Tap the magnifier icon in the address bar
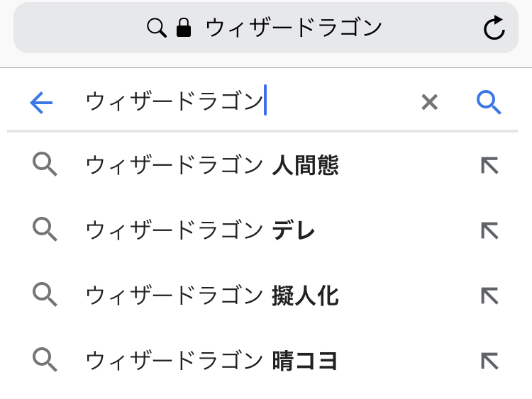 click(x=156, y=28)
